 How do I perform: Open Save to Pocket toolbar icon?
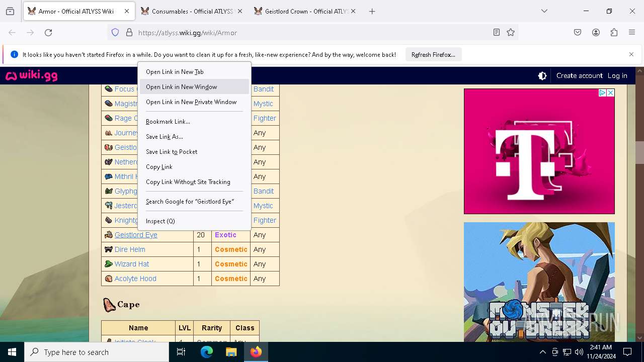[578, 33]
